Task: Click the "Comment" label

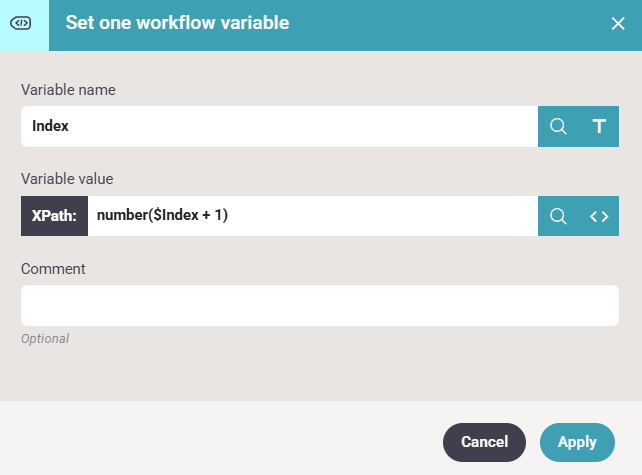Action: point(53,268)
